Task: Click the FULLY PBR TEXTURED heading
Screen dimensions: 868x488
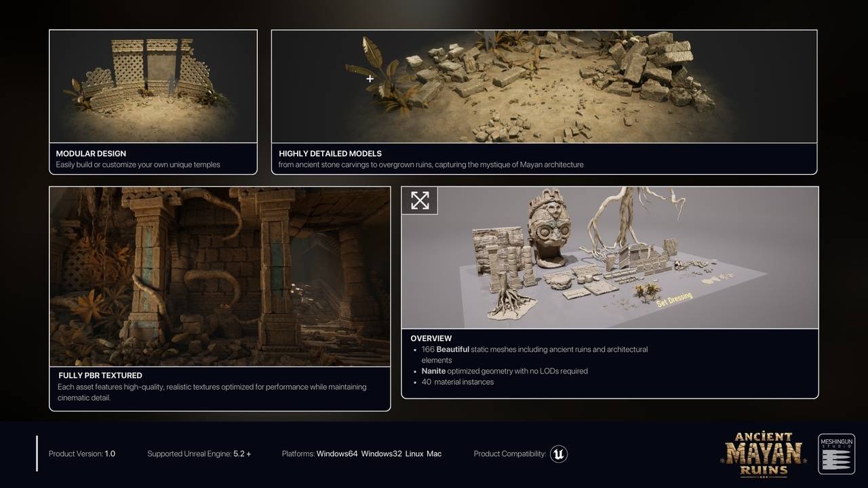Action: click(100, 375)
